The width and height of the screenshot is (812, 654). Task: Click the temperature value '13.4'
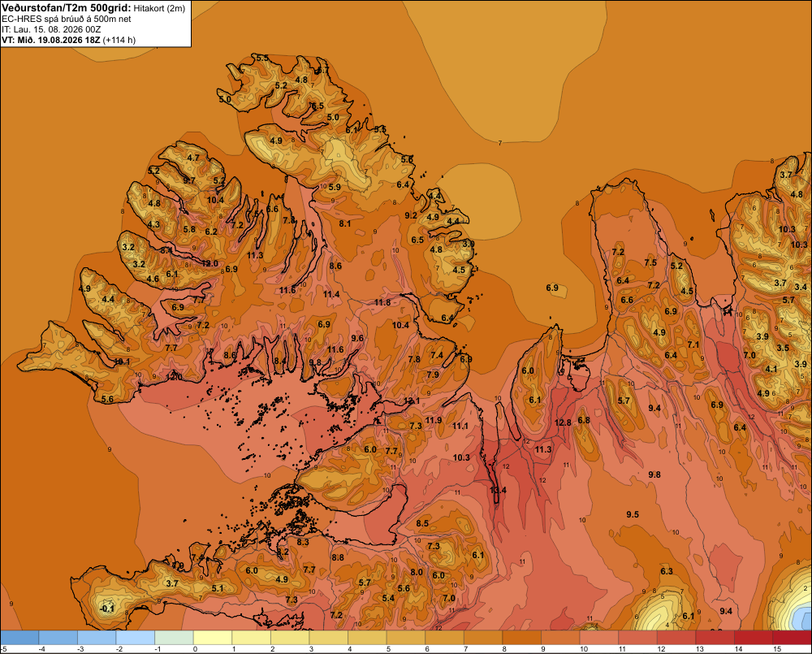pos(499,490)
